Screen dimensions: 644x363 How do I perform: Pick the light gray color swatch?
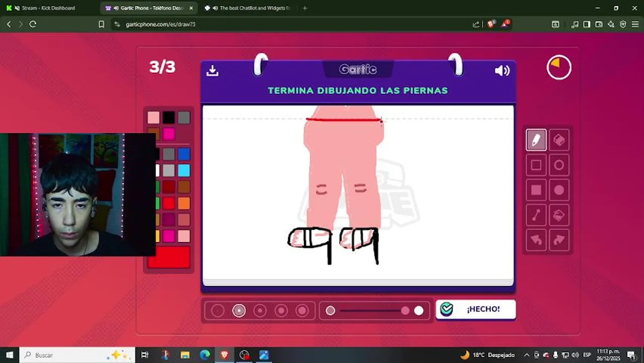[x=169, y=170]
